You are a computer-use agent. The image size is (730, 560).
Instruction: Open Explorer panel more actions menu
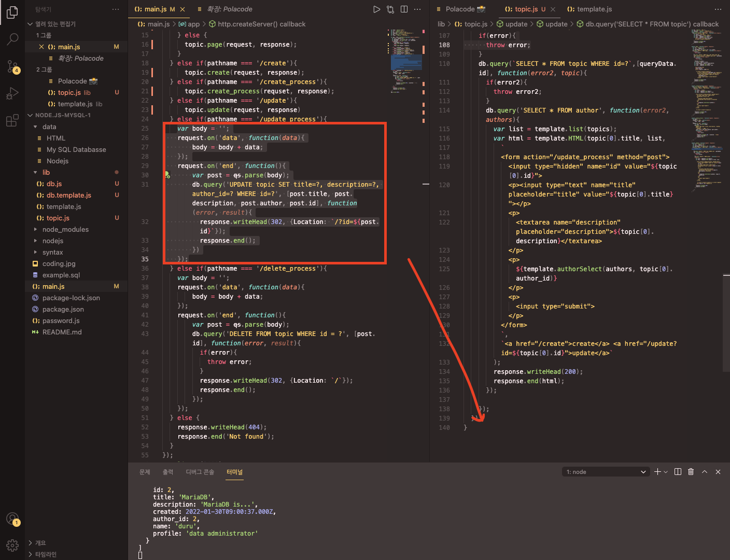click(116, 9)
